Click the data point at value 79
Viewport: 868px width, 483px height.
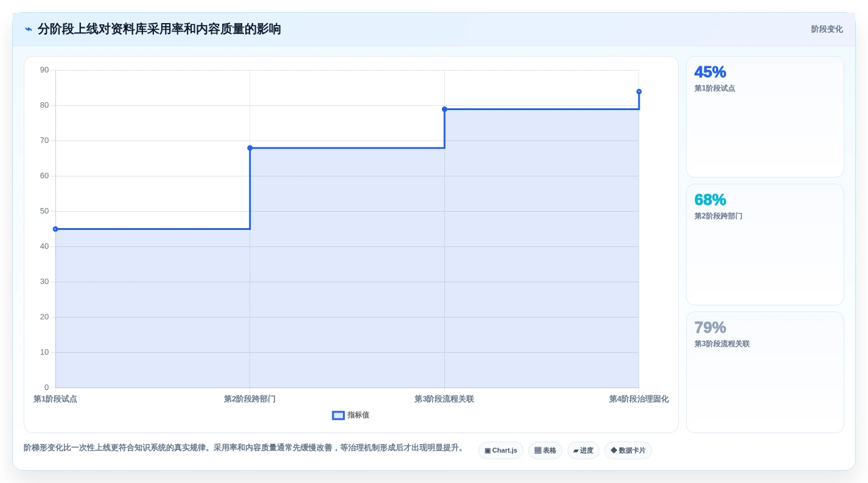point(444,109)
